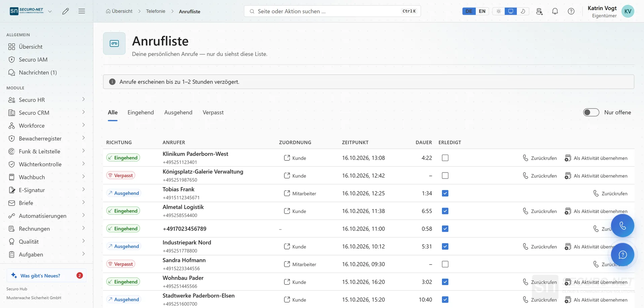Switch to Eingehend tab

pos(140,113)
